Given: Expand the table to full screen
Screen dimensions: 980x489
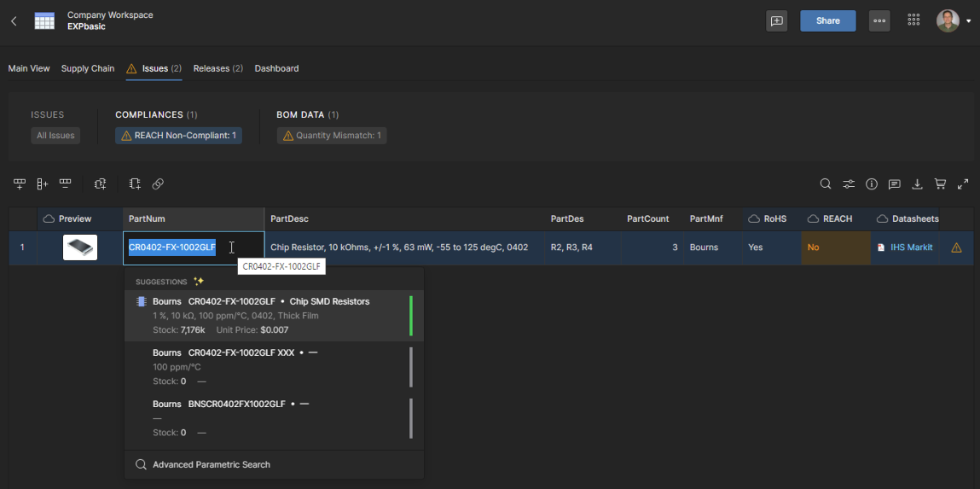Looking at the screenshot, I should pos(963,183).
